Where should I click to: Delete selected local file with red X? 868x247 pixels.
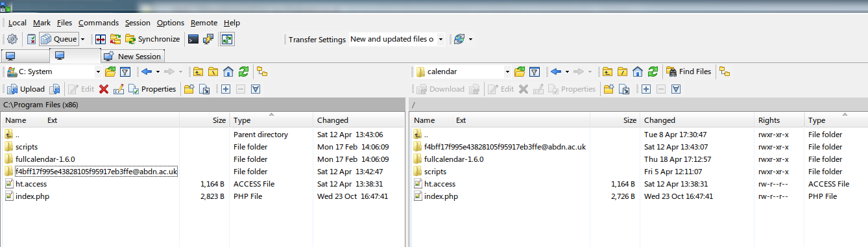point(104,89)
